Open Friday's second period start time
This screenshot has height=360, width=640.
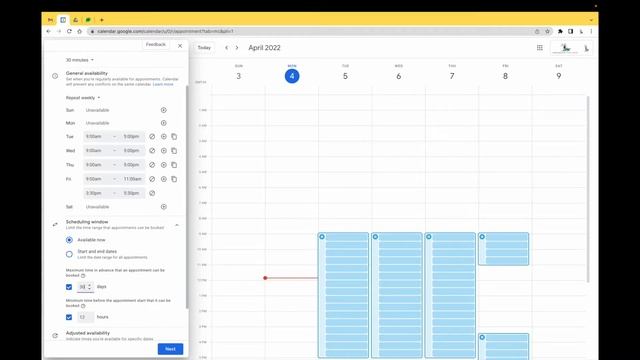tap(97, 193)
